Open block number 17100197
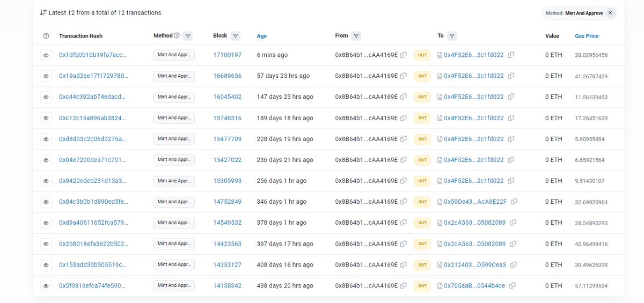Screen dimensions: 644x303 click(x=227, y=55)
